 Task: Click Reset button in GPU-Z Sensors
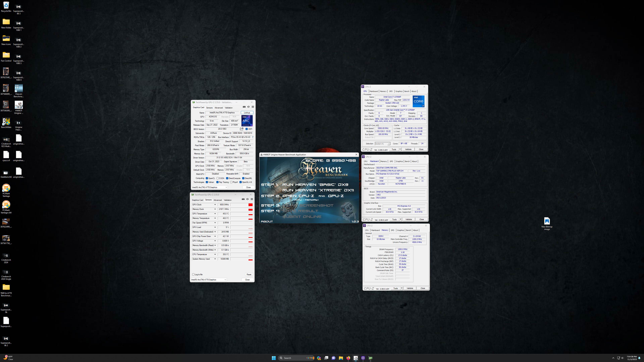point(249,274)
